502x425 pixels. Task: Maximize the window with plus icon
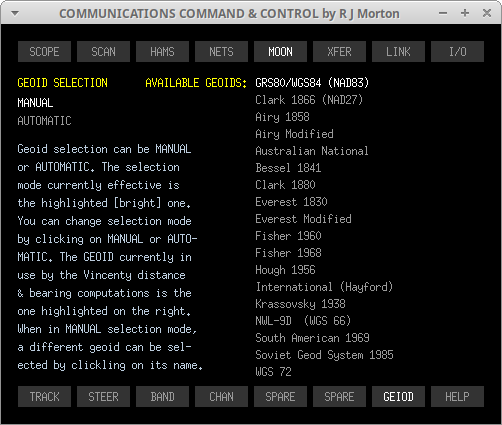point(465,13)
